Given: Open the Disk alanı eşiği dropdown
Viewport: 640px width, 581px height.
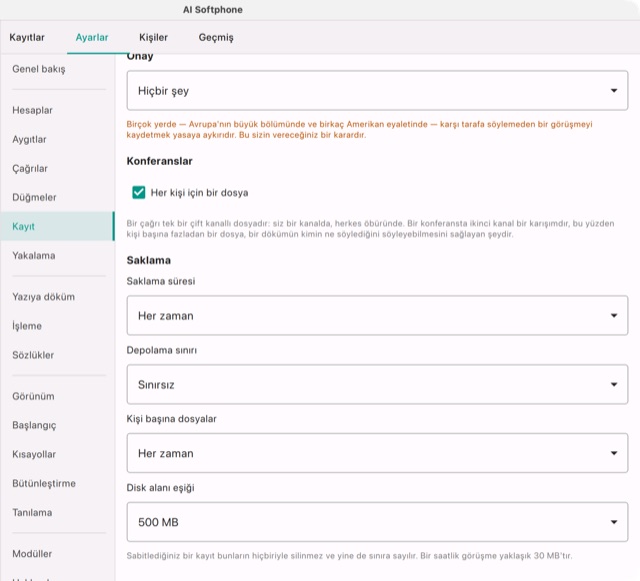Looking at the screenshot, I should [x=377, y=522].
